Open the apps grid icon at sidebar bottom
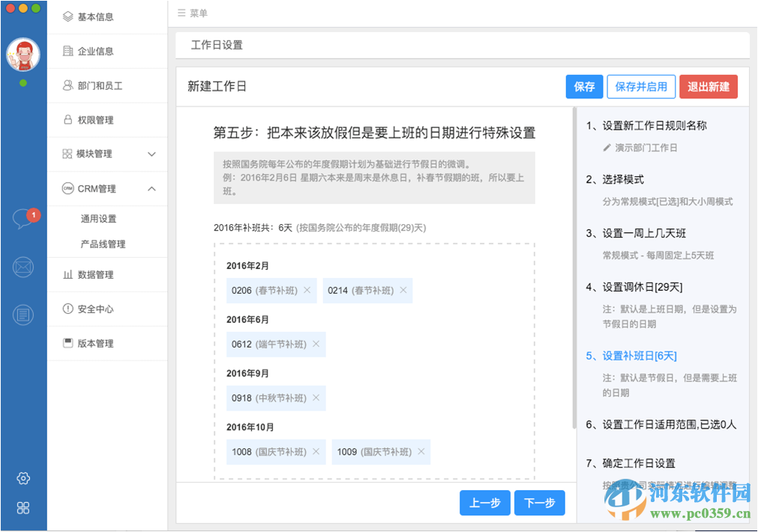 coord(23,508)
